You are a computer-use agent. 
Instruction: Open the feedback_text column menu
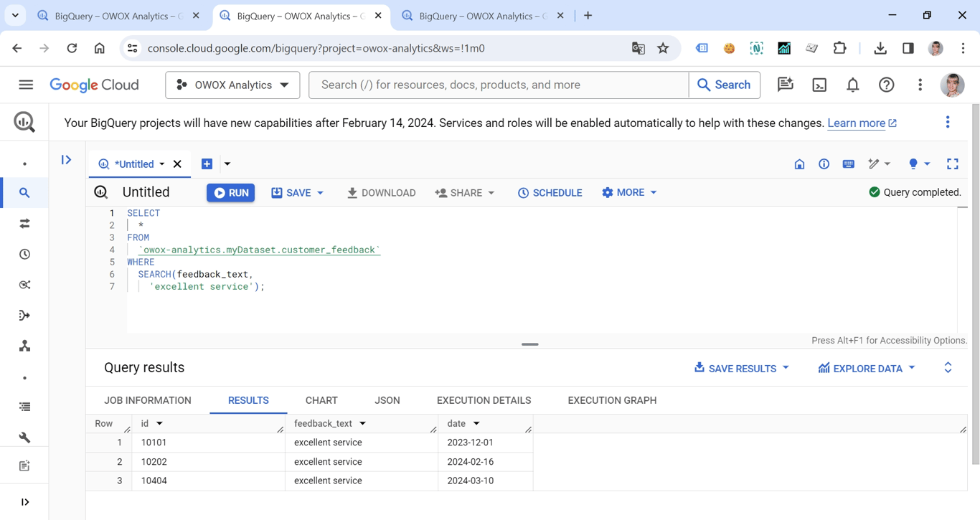coord(363,424)
